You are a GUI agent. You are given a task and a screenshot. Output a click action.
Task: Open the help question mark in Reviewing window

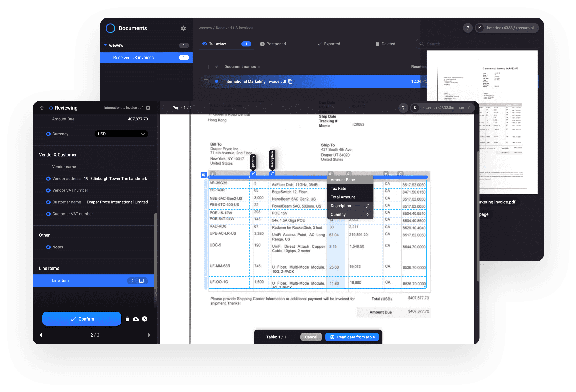click(403, 108)
